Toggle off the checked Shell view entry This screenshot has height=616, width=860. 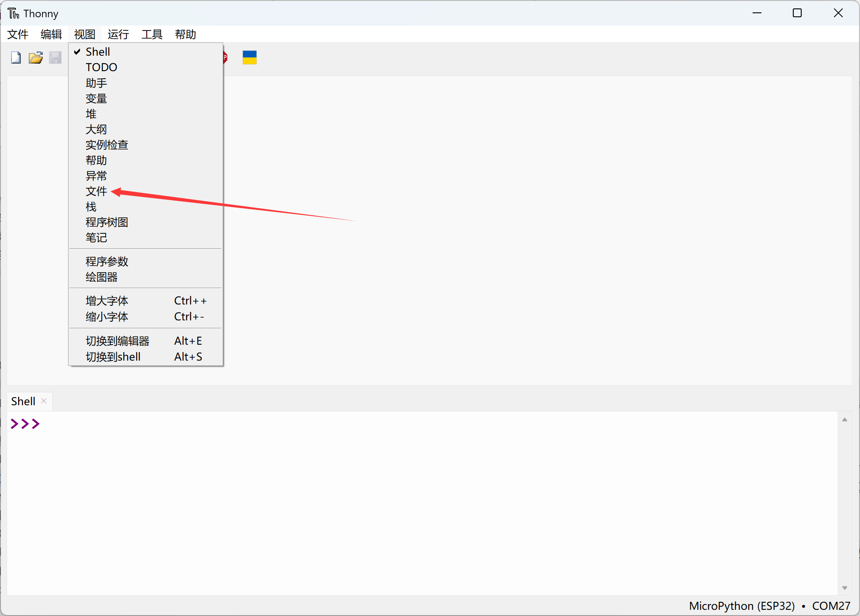[x=98, y=51]
